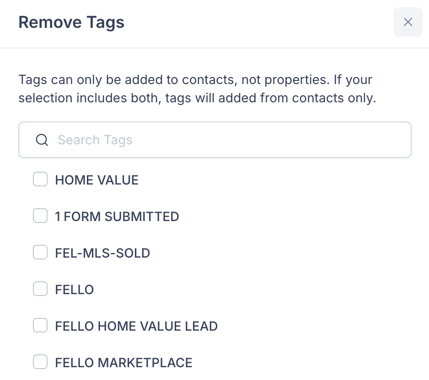The height and width of the screenshot is (380, 429).
Task: Mark the FELLO MARKETPLACE checkbox
Action: (x=40, y=362)
